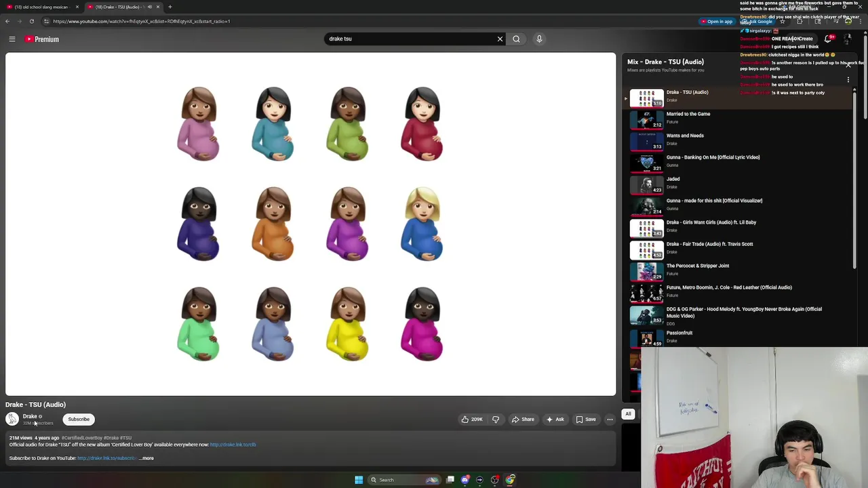The width and height of the screenshot is (868, 488).
Task: Open the drake.lnk.to/clb link
Action: pos(233,445)
